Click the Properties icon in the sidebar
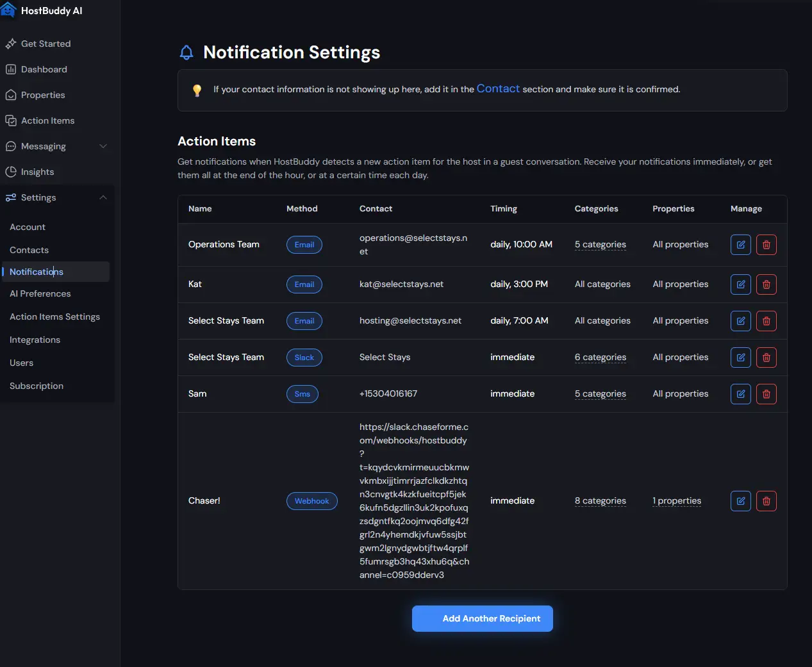The width and height of the screenshot is (812, 667). click(x=12, y=95)
